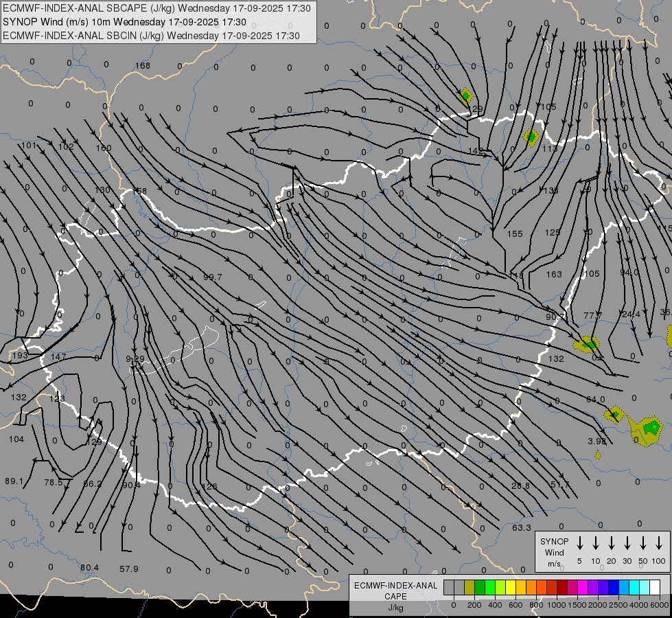Image resolution: width=672 pixels, height=618 pixels.
Task: Pick the dark maroon swatch in the CAPE scale
Action: (x=562, y=588)
